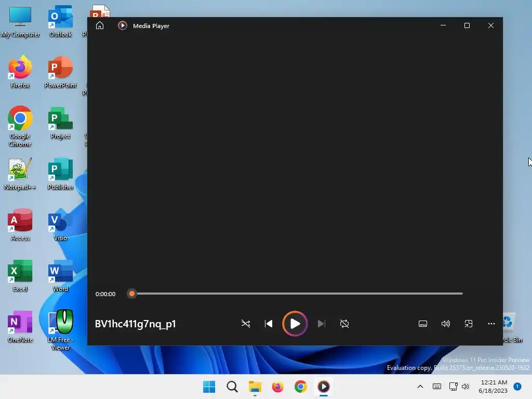Screen dimensions: 532x399
Task: Click the seek bar thumb
Action: click(132, 294)
